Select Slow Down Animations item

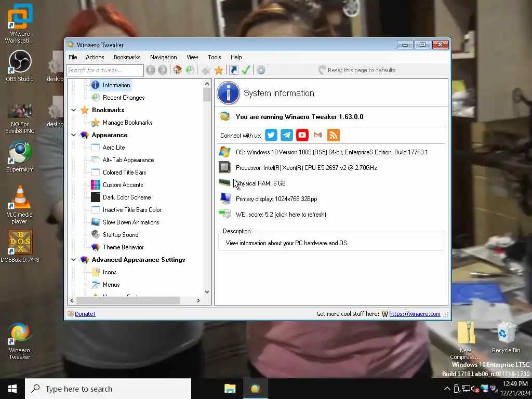130,222
